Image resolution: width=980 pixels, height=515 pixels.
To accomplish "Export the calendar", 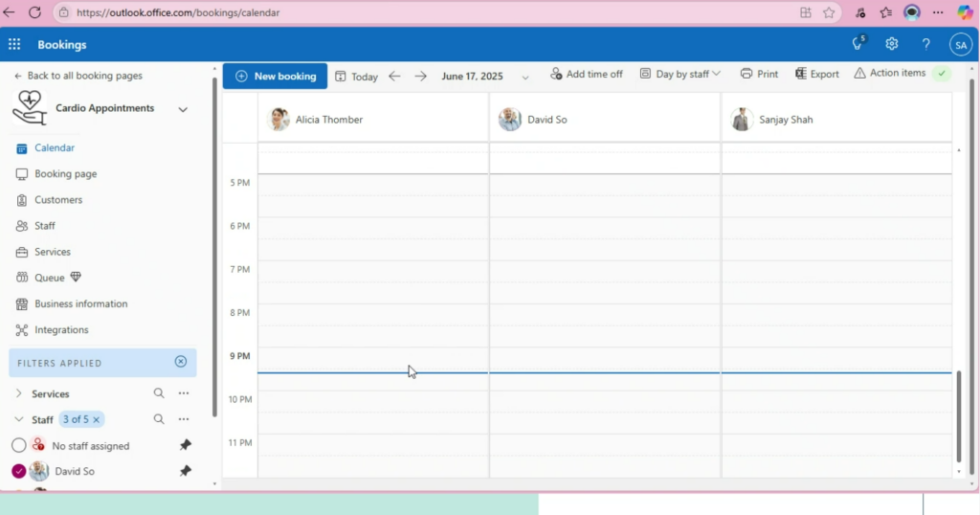I will pyautogui.click(x=817, y=74).
